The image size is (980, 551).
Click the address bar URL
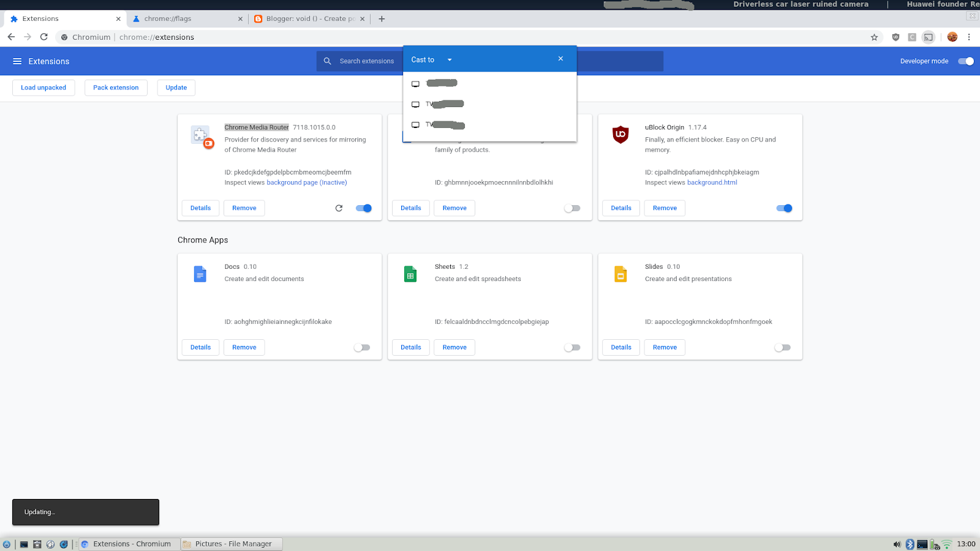[157, 37]
